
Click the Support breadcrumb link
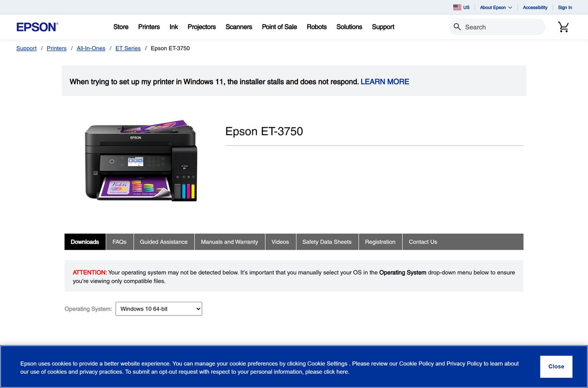tap(26, 48)
